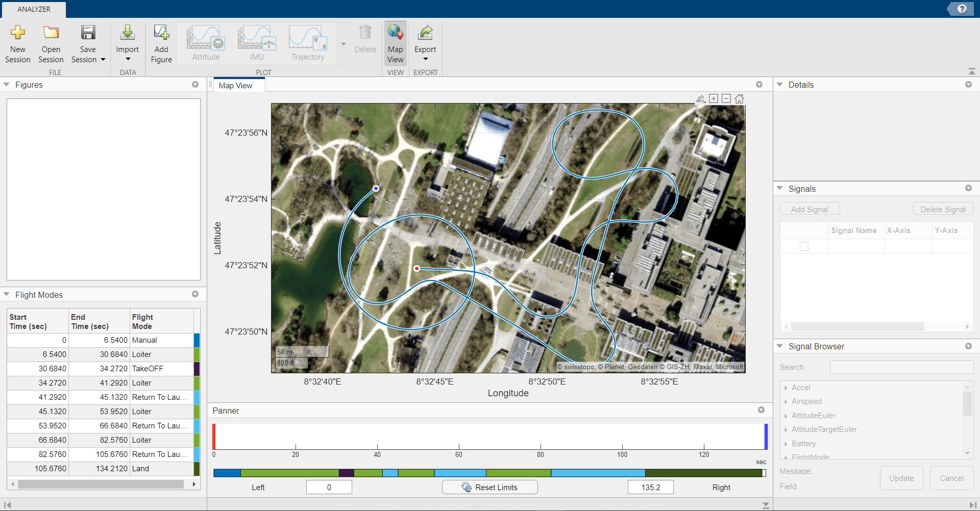Click the Flight Modes table horizontal scrollbar
980x511 pixels.
coord(101,484)
